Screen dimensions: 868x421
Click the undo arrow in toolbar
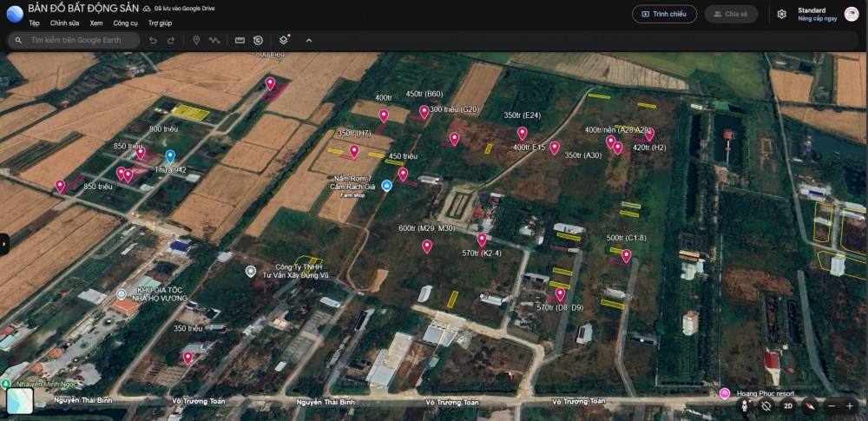click(153, 40)
